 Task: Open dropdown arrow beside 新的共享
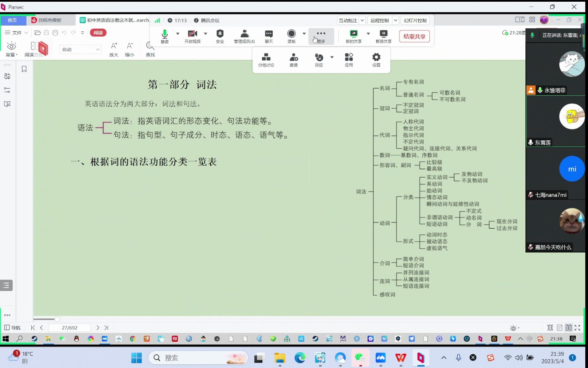(x=368, y=34)
